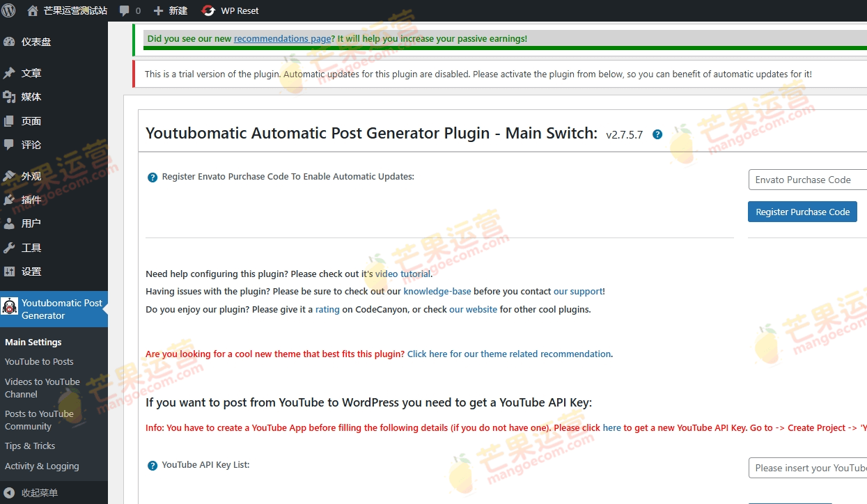This screenshot has width=867, height=504.
Task: Click the help icon beside Register Envato Purchase Code
Action: 153,178
